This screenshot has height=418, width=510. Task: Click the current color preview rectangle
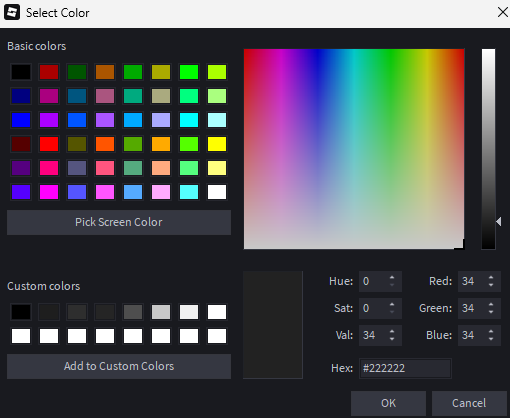(273, 325)
